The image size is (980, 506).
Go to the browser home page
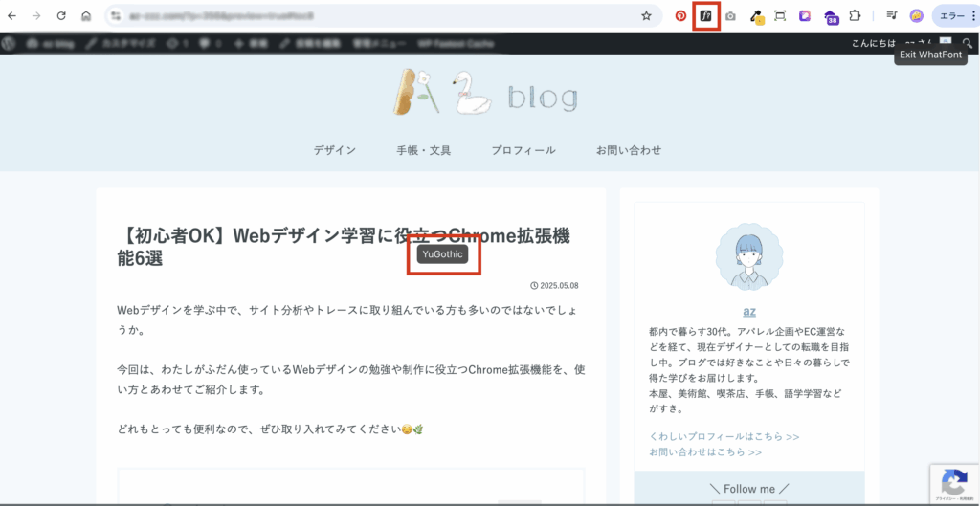tap(86, 15)
